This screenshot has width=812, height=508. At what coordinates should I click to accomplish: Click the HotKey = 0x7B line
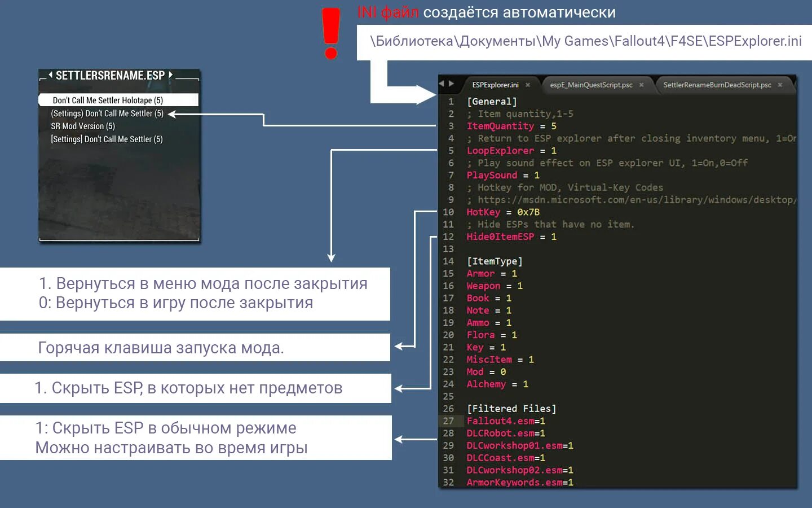click(503, 212)
